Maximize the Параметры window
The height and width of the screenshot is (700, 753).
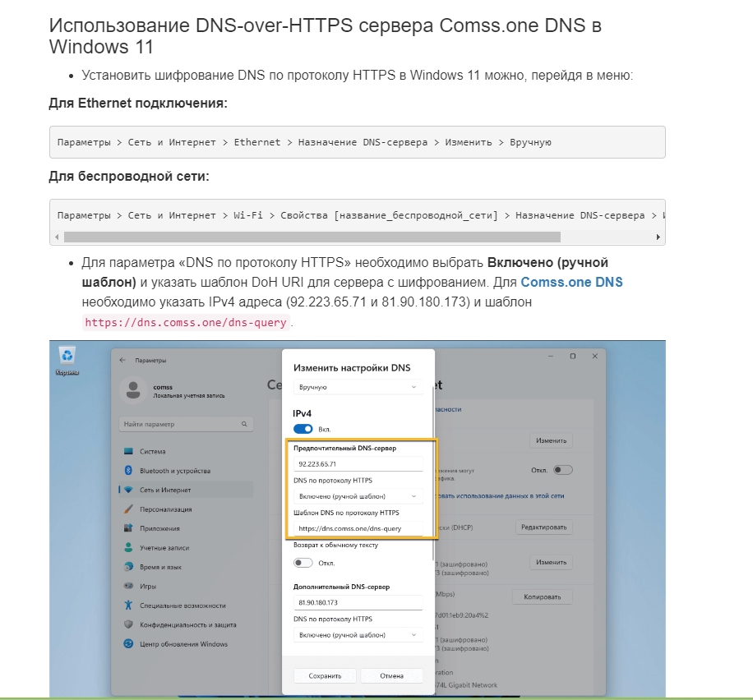572,357
